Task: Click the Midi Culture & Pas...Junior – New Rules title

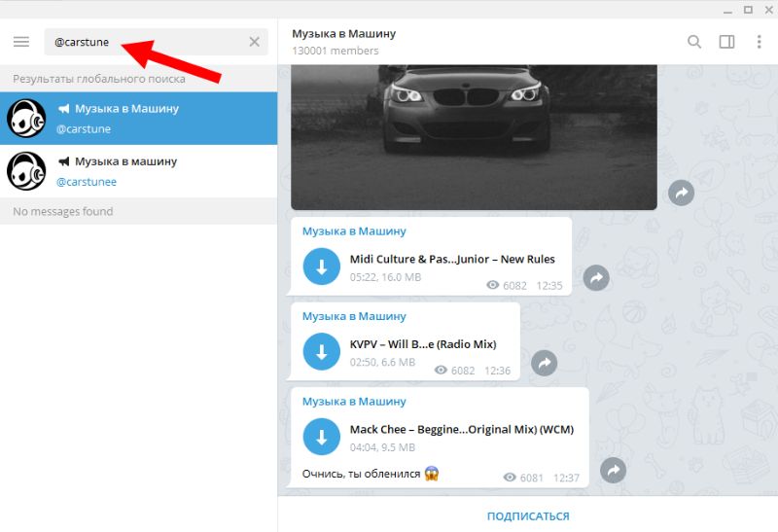Action: tap(452, 259)
